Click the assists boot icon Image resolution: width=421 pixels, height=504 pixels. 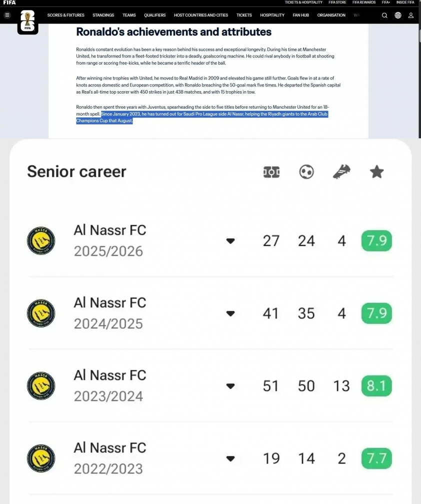(341, 172)
